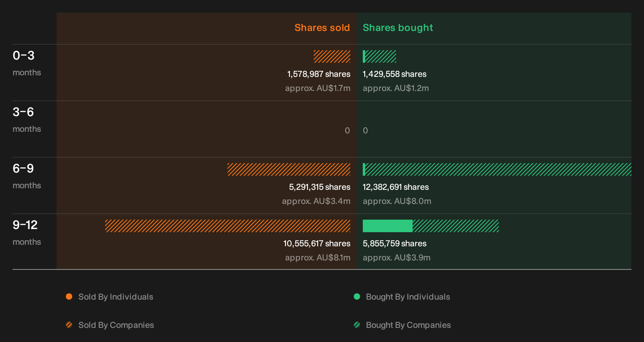Toggle the Bought By Individuals legend label
Viewport: 644px width, 342px height.
(408, 297)
